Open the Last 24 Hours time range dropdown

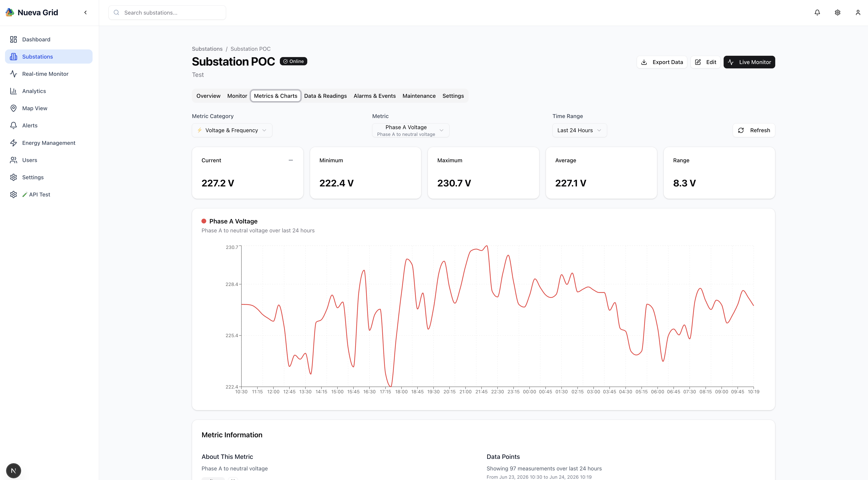pos(579,130)
